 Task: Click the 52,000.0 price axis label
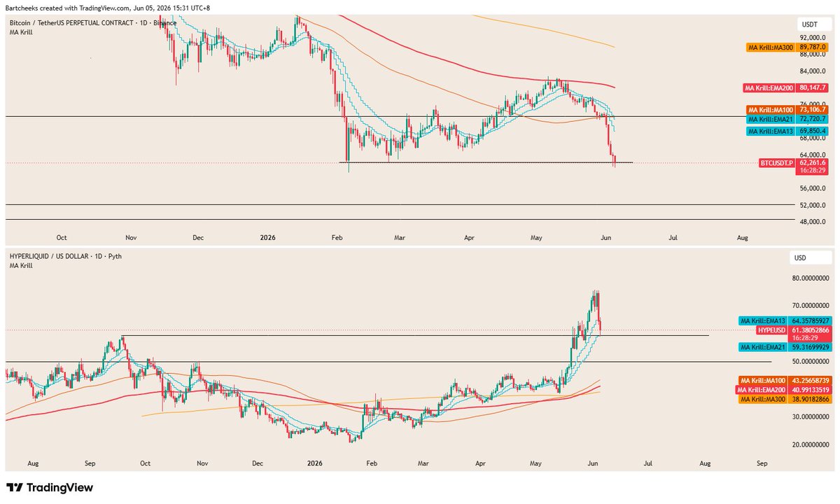[812, 205]
